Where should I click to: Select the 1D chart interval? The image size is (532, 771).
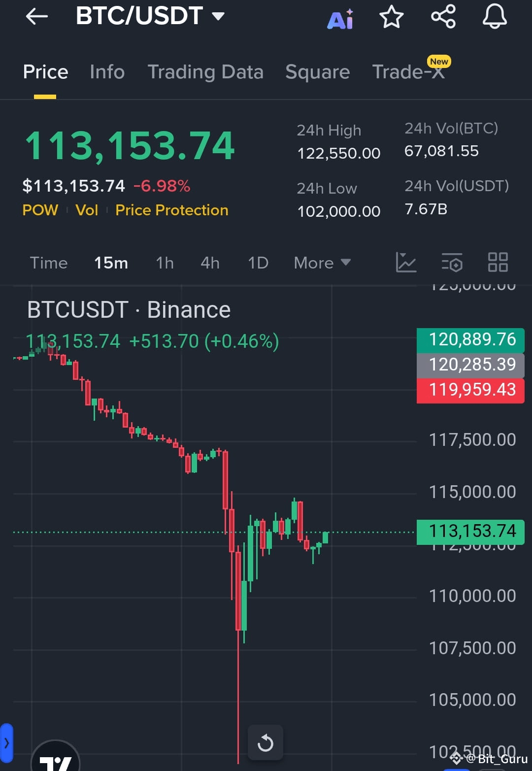[x=257, y=263]
